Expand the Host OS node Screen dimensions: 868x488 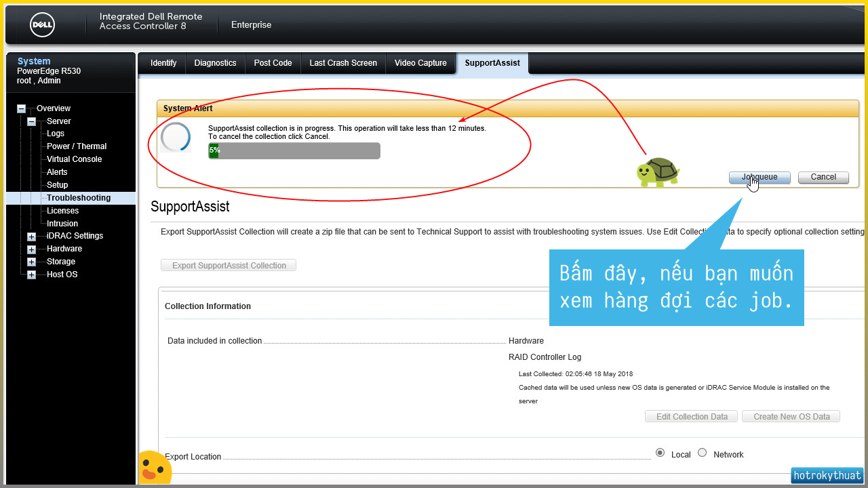(x=31, y=275)
